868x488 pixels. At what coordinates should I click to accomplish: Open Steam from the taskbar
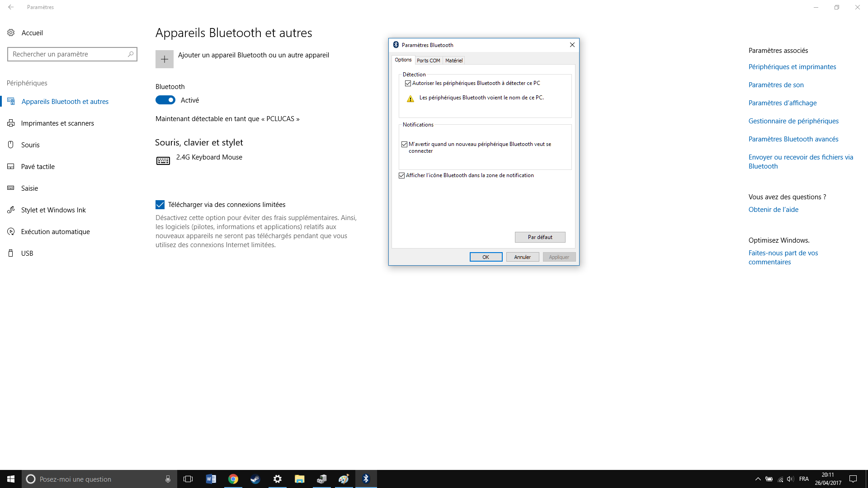(255, 479)
